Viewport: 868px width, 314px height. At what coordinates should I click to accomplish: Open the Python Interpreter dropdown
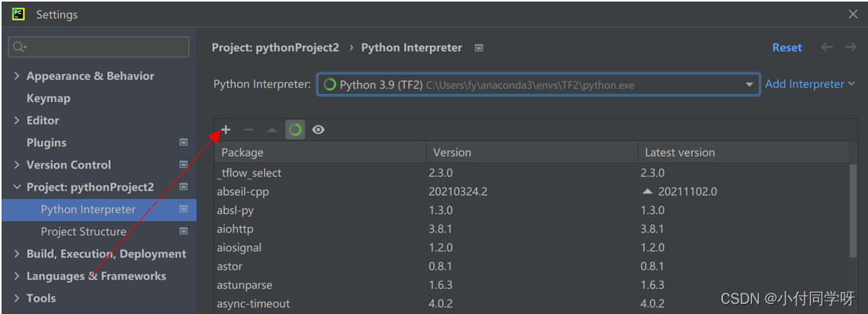tap(750, 85)
